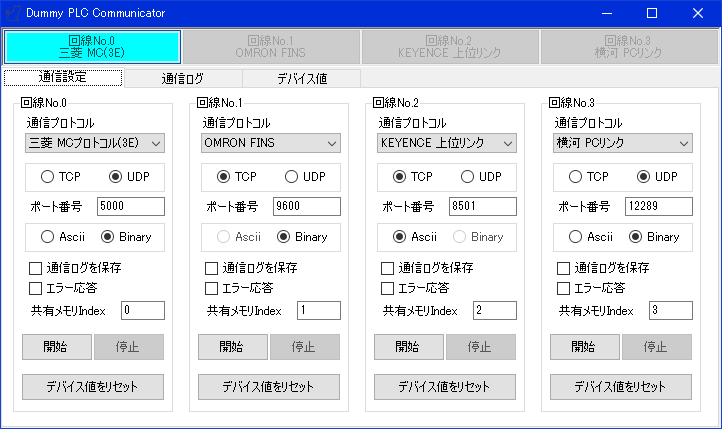
Task: Choose Binary format for 回線No.3
Action: 654,237
